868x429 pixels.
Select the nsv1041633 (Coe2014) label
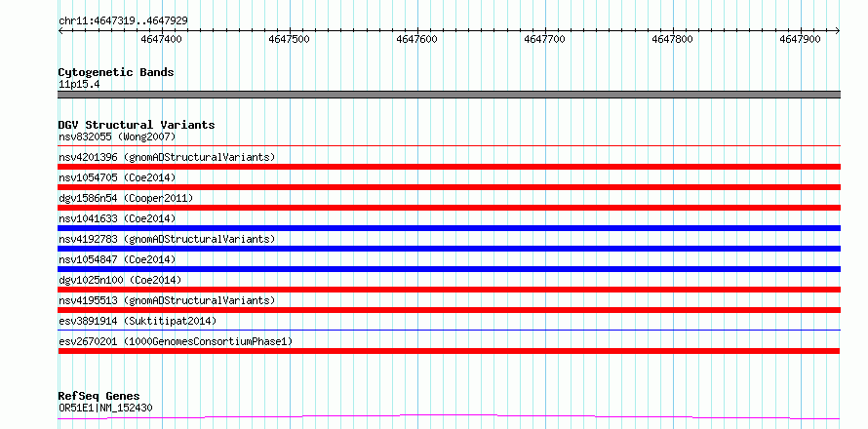pyautogui.click(x=117, y=218)
